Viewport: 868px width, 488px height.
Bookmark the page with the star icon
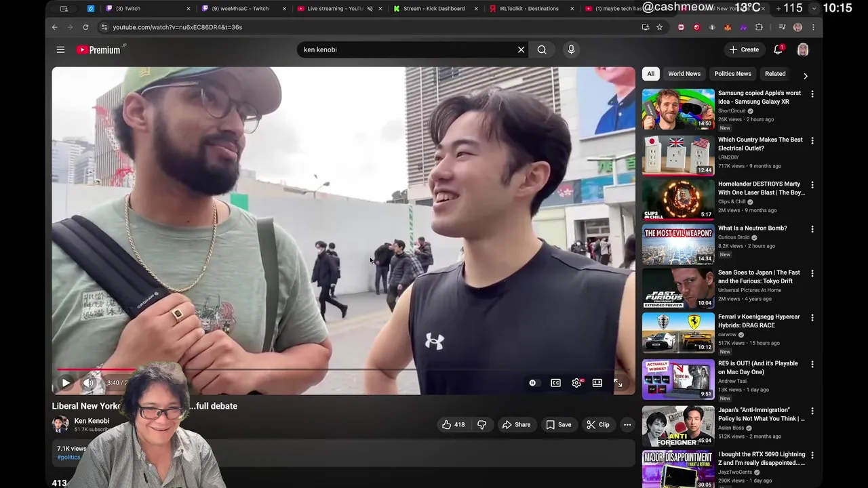659,27
